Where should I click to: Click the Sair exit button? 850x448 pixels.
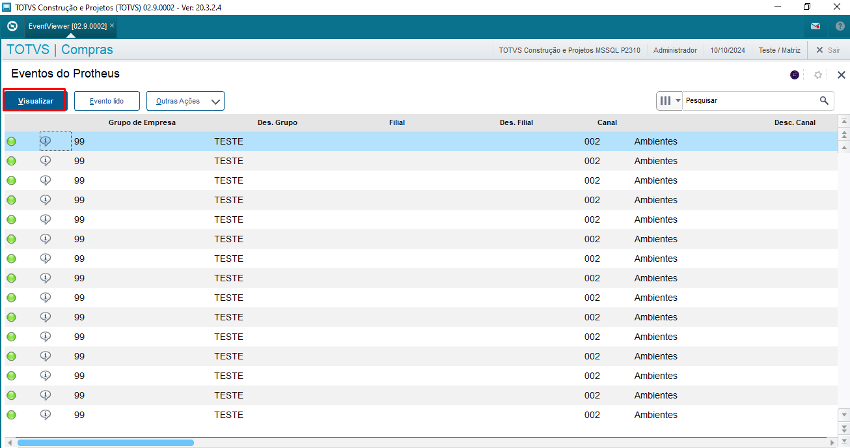coord(828,50)
